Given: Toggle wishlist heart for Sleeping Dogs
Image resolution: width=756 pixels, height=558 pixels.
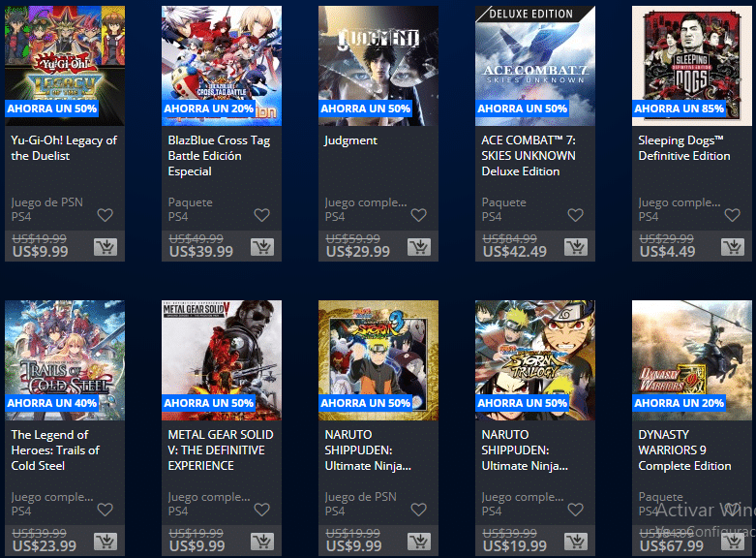Looking at the screenshot, I should click(733, 215).
